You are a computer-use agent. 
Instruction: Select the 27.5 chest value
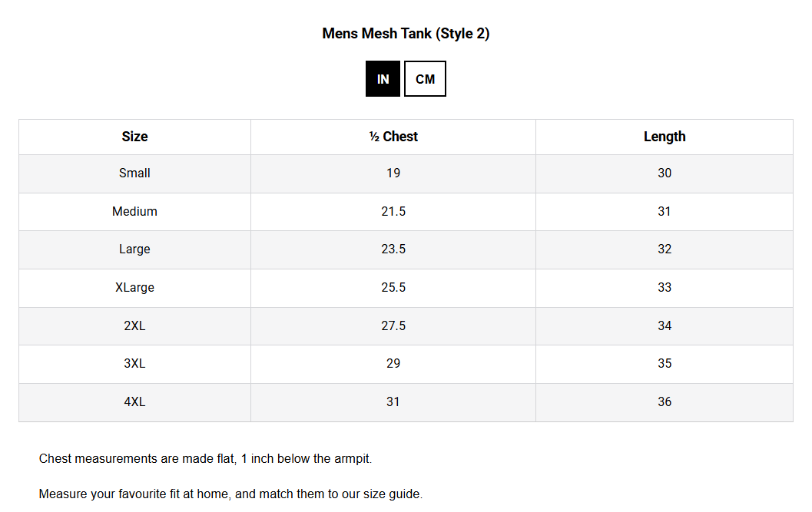pos(393,326)
